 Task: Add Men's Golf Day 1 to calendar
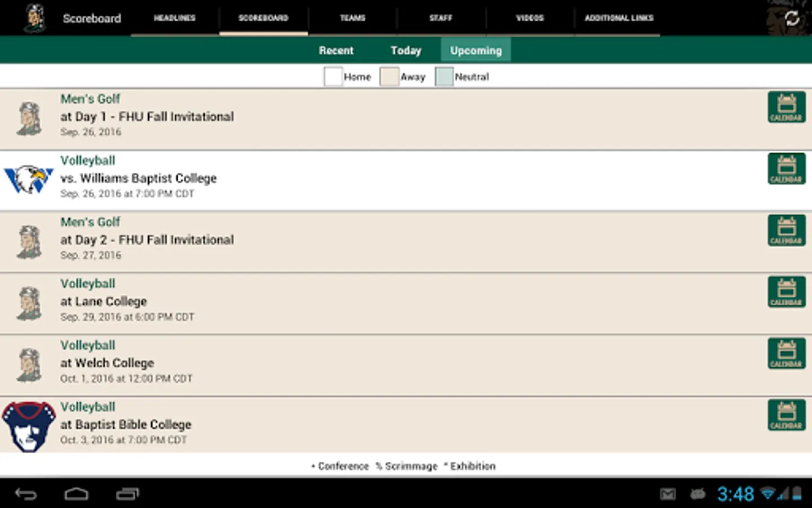(x=786, y=107)
